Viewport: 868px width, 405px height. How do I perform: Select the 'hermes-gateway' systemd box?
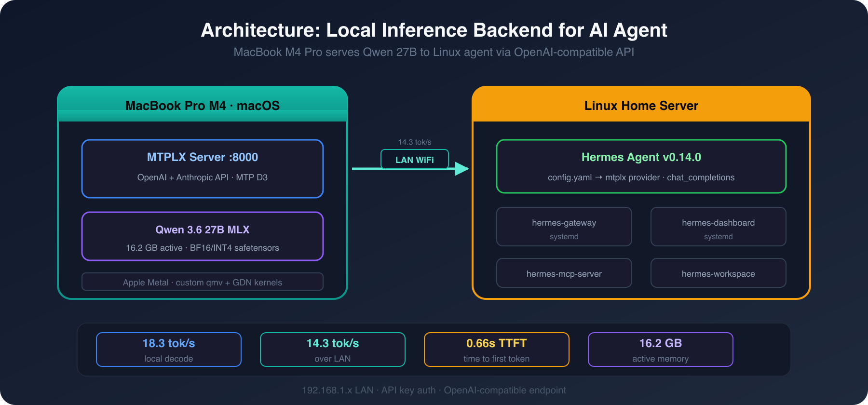click(x=564, y=227)
